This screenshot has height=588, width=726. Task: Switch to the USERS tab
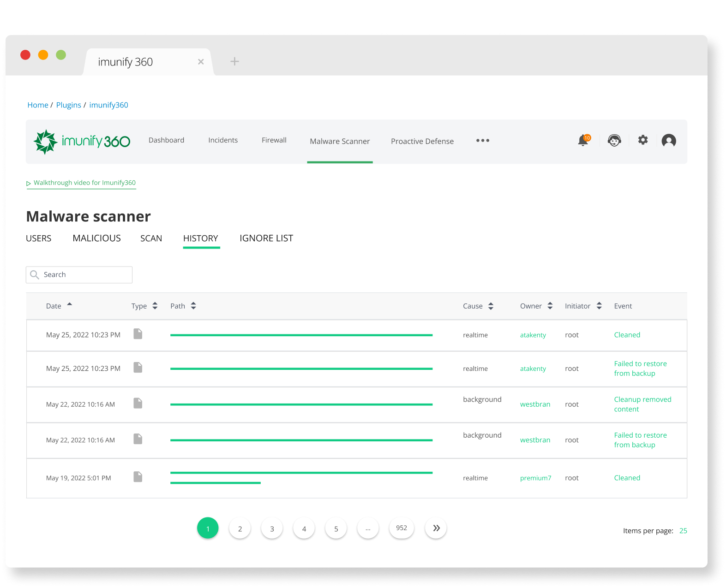39,238
